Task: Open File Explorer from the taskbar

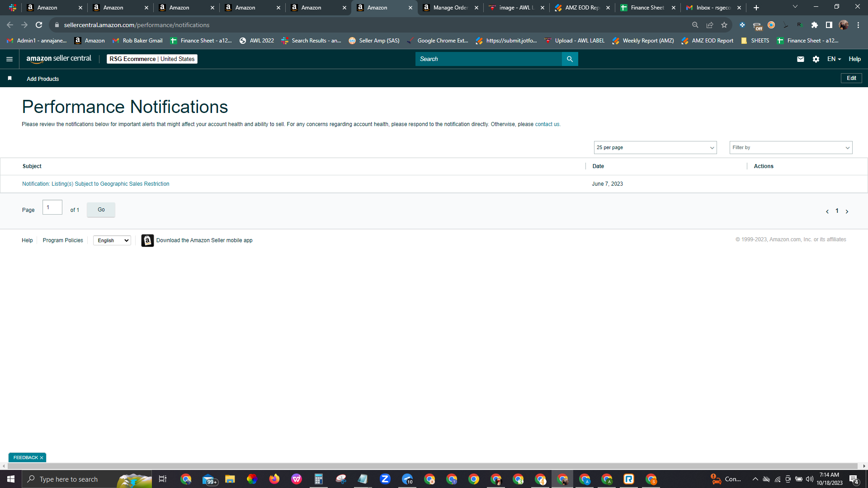Action: [230, 479]
